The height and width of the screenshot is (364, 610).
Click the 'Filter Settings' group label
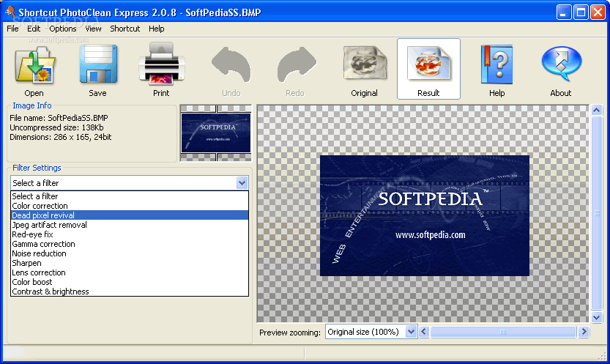37,168
